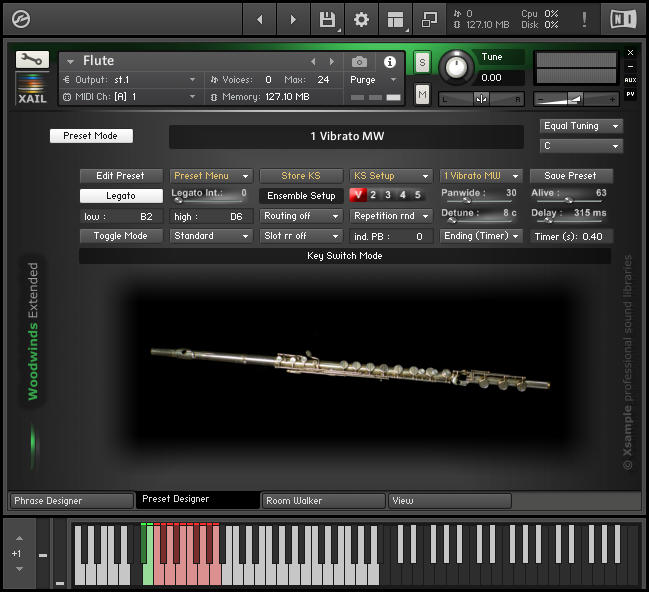Toggle the Legato button
Screen dimensions: 649x592
point(121,196)
